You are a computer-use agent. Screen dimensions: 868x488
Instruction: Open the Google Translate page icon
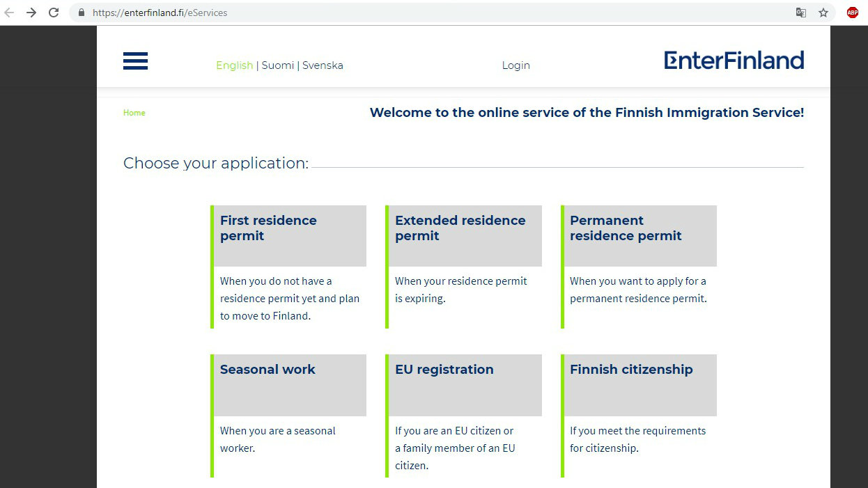tap(800, 13)
